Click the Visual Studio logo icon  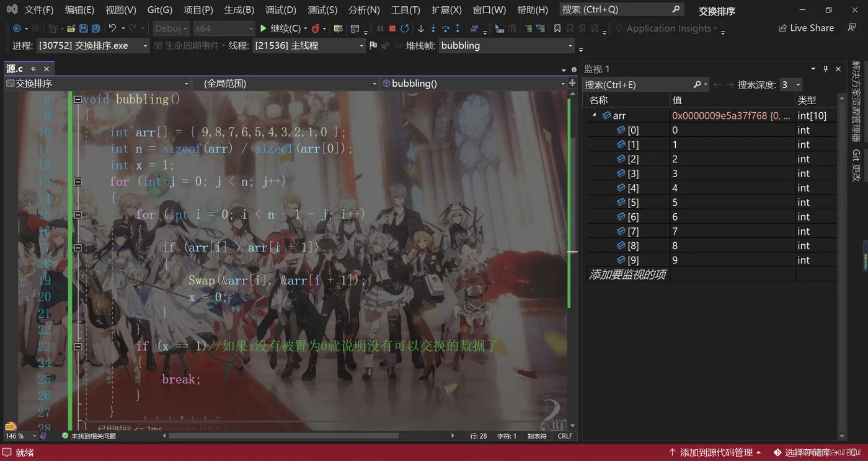(12, 10)
